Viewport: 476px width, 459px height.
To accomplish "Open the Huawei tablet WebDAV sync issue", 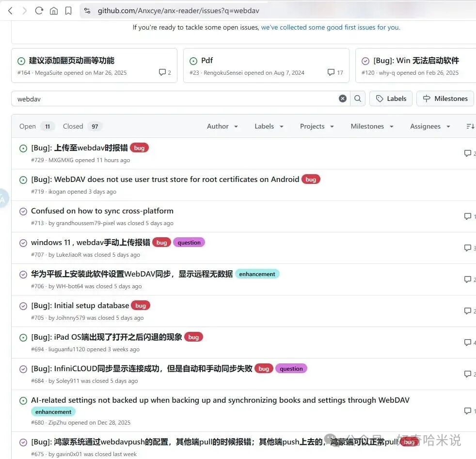I will point(132,274).
